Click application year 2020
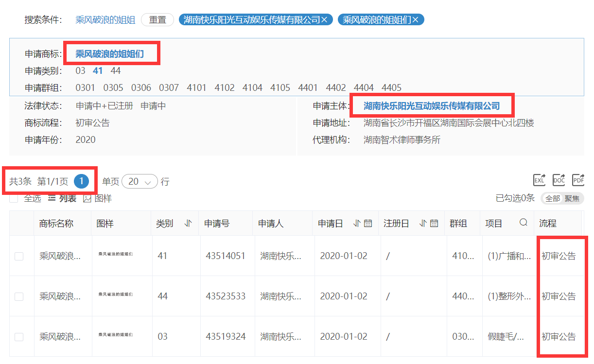Viewport: 594px width, 364px height. [86, 140]
